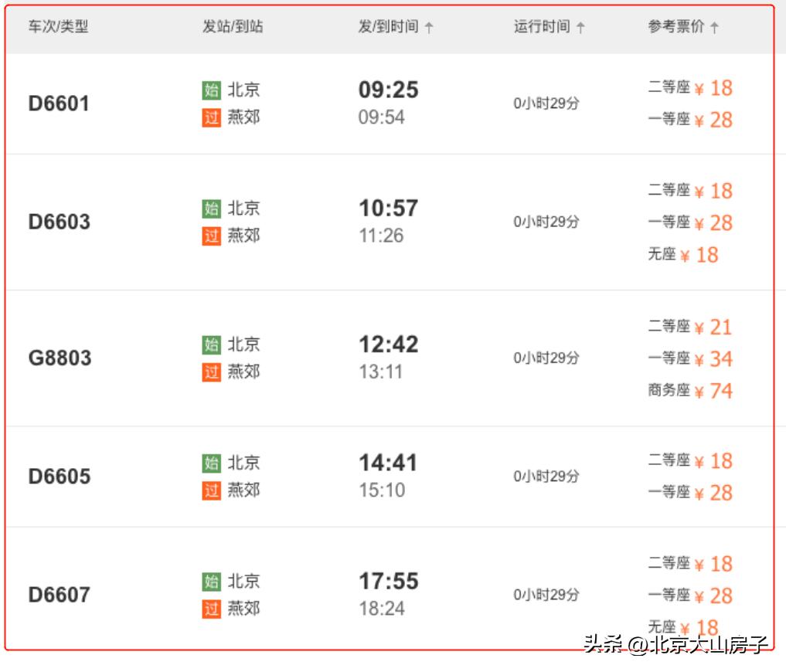Click the 车次/类型 column header
Screen dimensions: 786x672
59,27
